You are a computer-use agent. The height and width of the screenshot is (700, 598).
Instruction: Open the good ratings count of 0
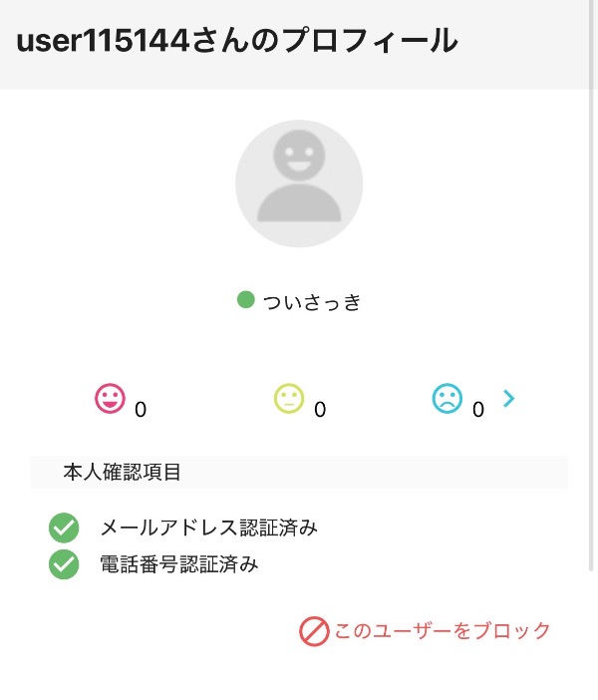[141, 409]
